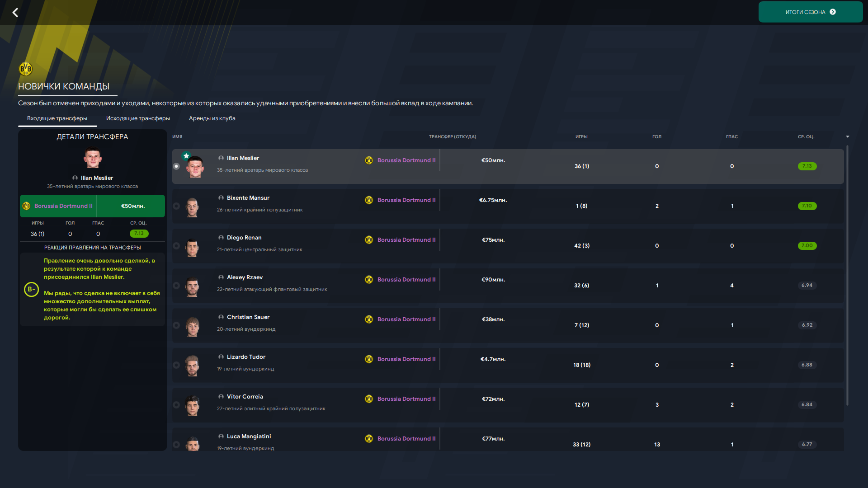Click 18 (18) games for Lizardo Tudor

tap(582, 365)
